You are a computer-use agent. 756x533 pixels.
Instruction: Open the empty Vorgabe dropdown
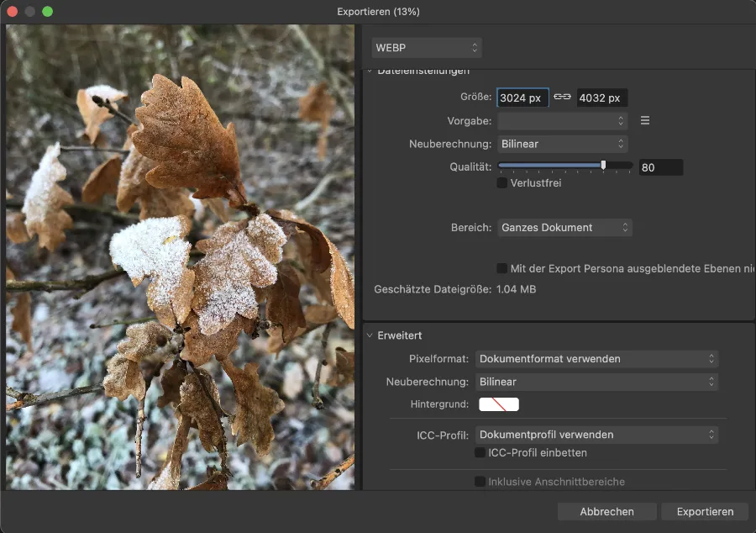pos(563,120)
